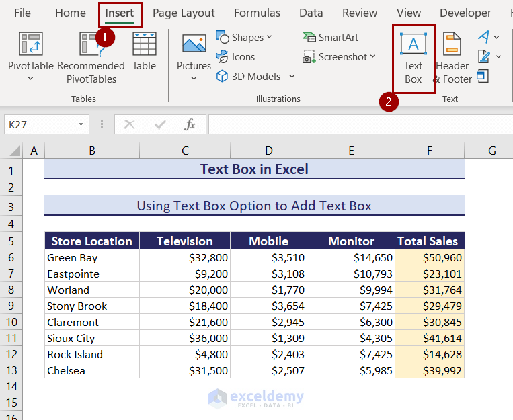
Task: Select cell containing Green Bay
Action: point(92,257)
